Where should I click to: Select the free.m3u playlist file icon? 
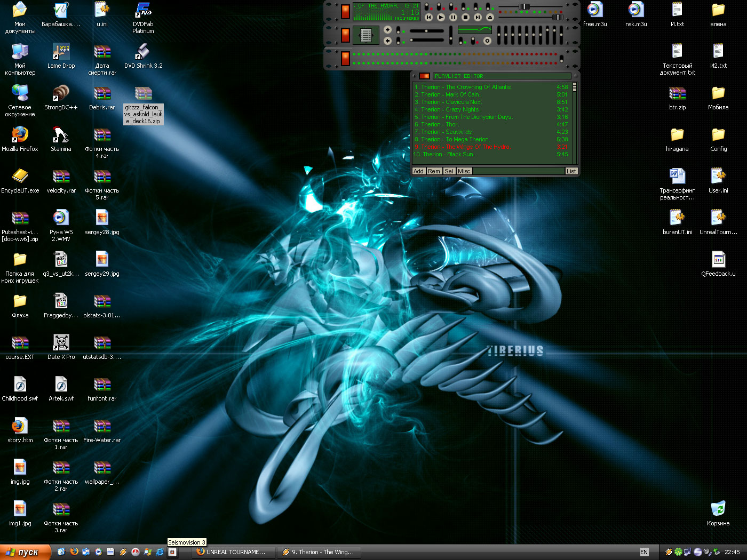[x=595, y=14]
